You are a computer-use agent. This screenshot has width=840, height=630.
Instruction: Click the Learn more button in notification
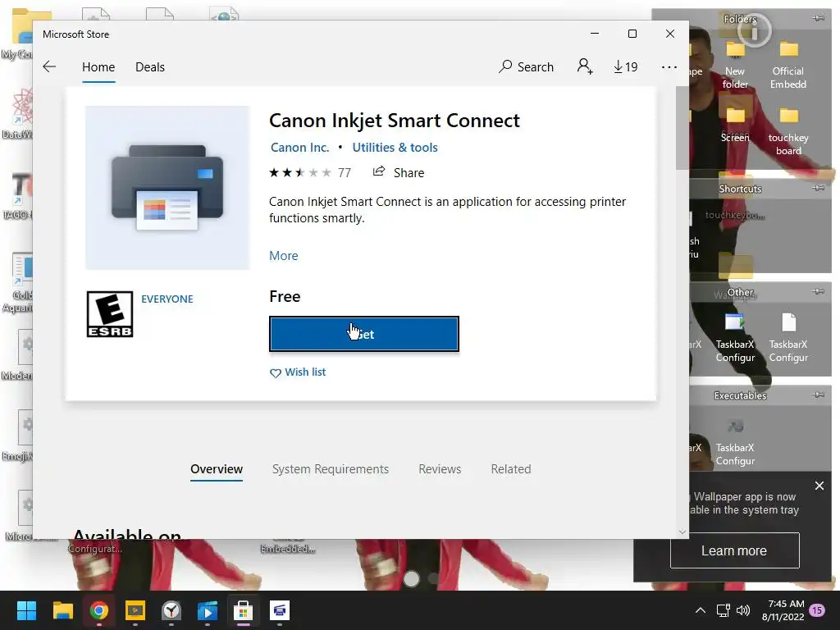(734, 550)
